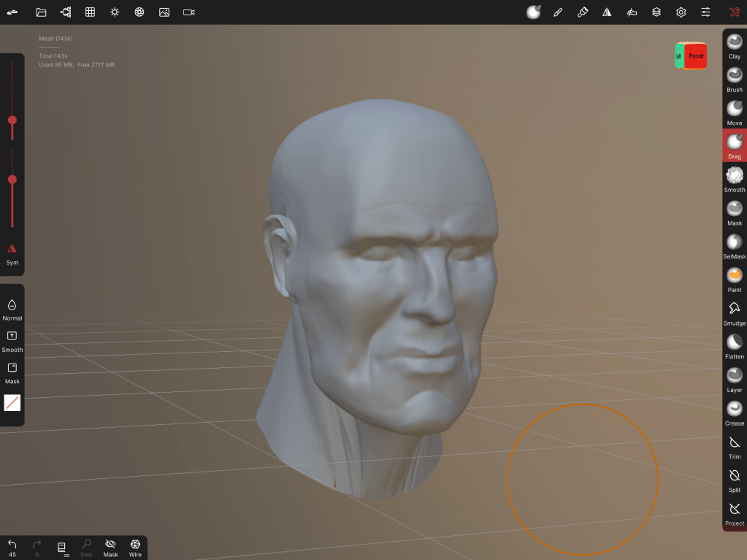Select the Crease brush
Viewport: 747px width, 560px height.
[x=734, y=413]
